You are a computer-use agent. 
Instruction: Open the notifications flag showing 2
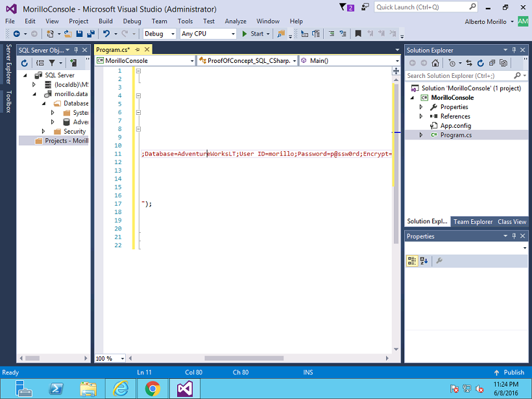pyautogui.click(x=346, y=7)
